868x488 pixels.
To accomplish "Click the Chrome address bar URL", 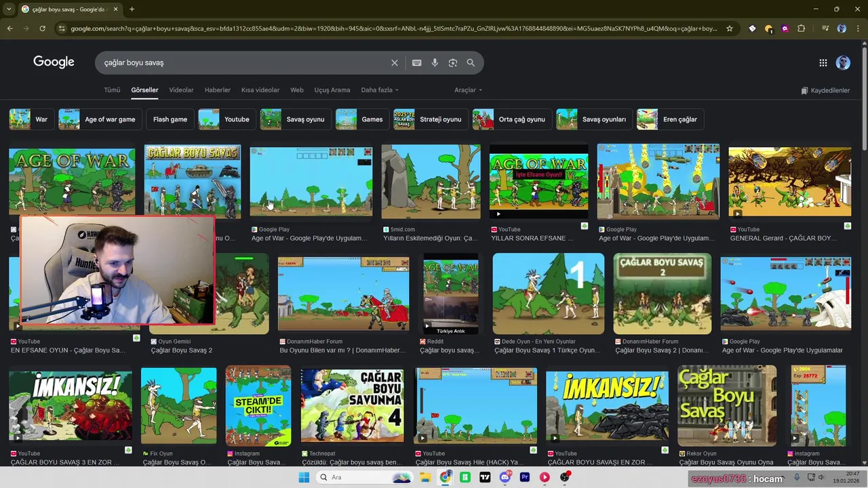I will point(393,28).
